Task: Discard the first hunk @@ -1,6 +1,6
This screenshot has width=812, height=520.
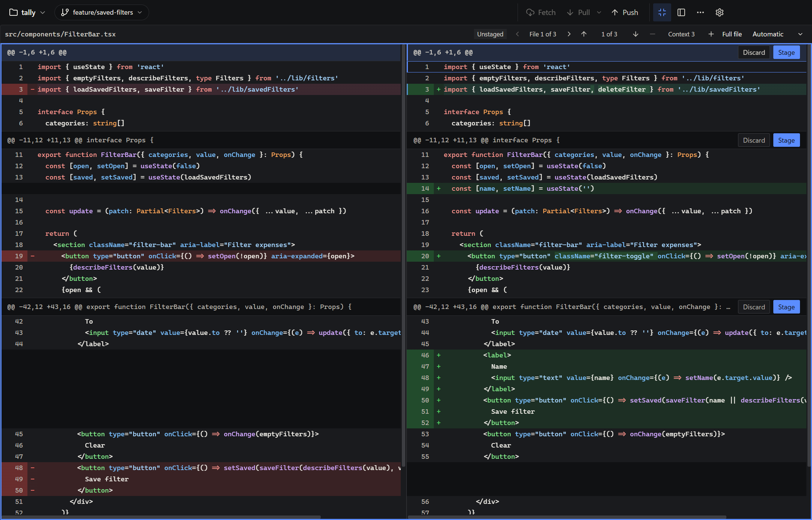Action: (754, 53)
